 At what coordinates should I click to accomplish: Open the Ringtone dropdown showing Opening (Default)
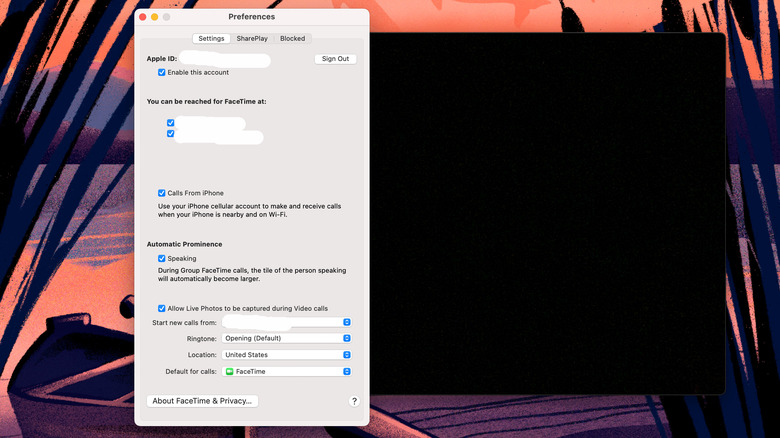click(x=287, y=338)
